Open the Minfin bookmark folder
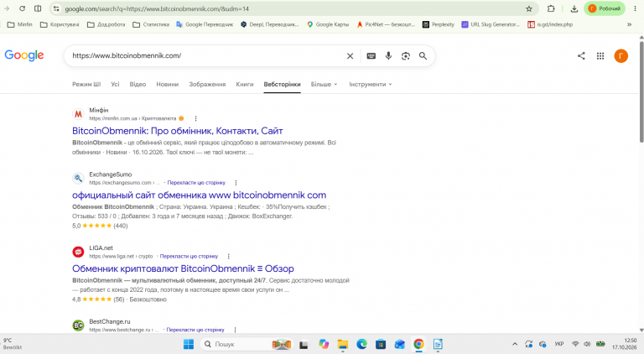Screen dimensions: 644x354 point(20,24)
